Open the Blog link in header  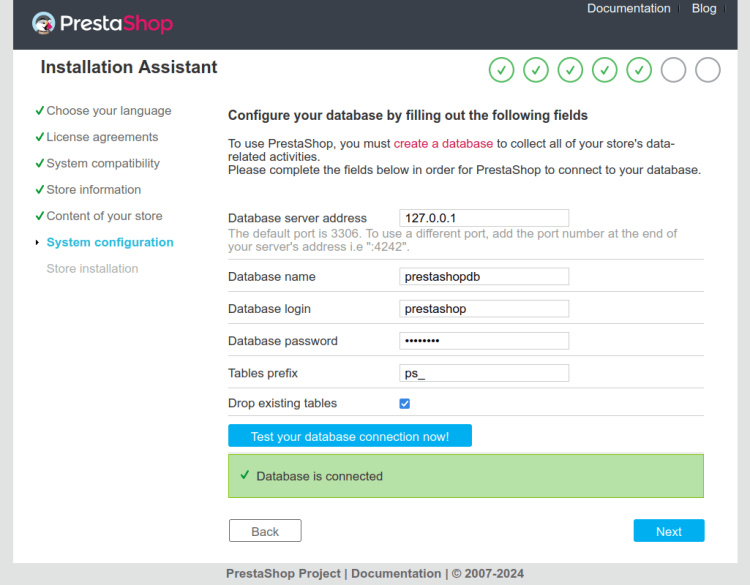tap(704, 9)
